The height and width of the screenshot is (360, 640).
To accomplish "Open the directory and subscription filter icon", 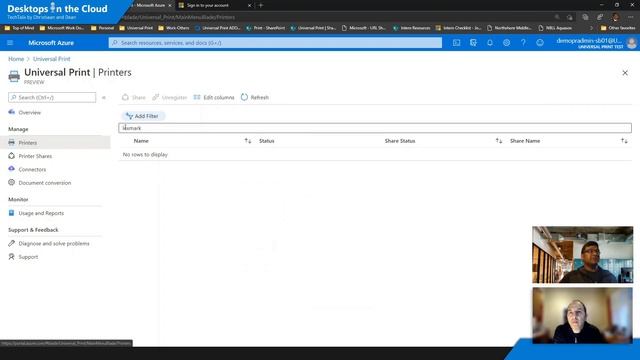I will click(x=473, y=43).
